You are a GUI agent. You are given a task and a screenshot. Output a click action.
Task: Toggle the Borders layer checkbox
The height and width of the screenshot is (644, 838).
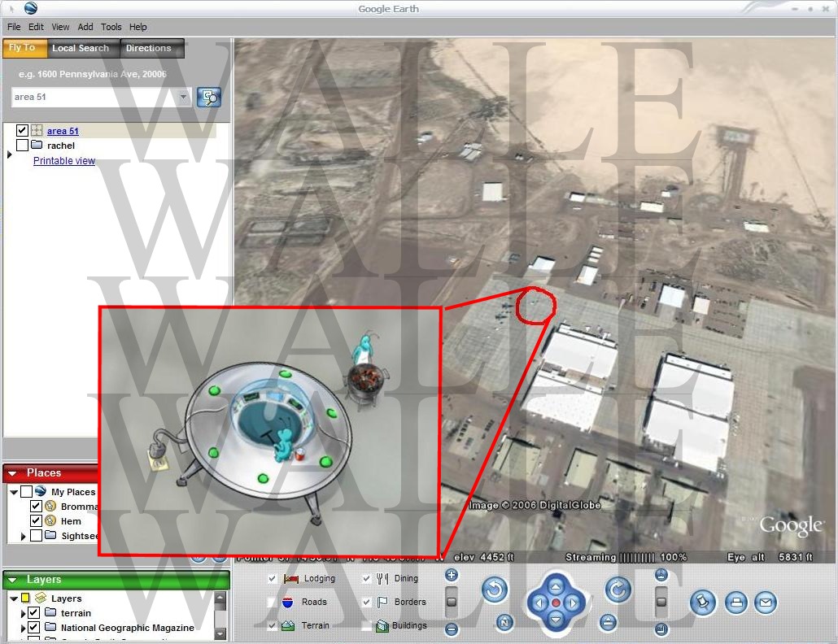(366, 602)
